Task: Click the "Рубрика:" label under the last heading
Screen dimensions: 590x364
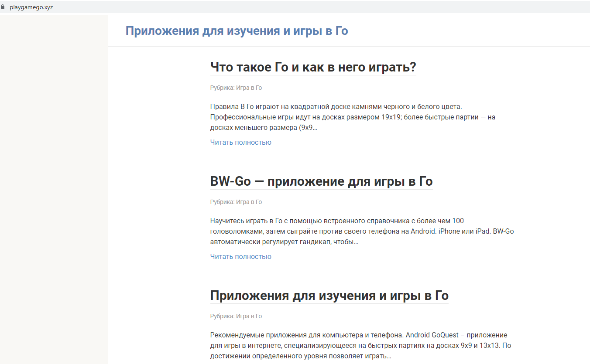Action: pyautogui.click(x=222, y=316)
